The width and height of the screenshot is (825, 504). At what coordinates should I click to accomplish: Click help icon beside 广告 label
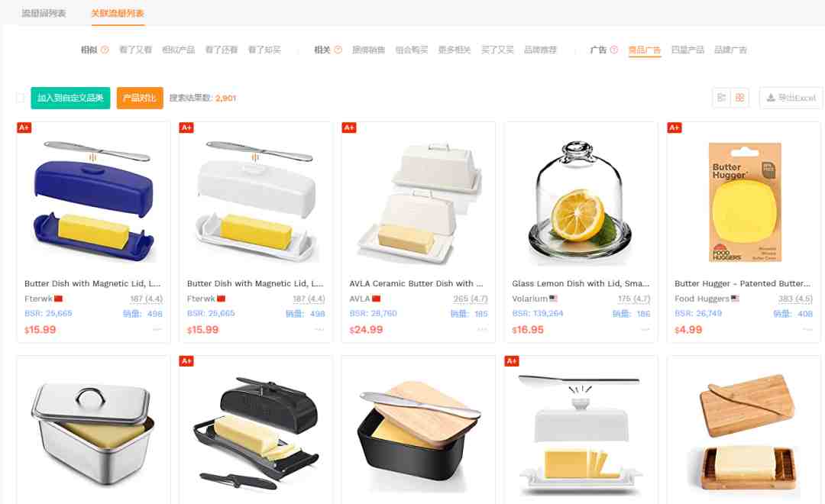click(x=614, y=50)
